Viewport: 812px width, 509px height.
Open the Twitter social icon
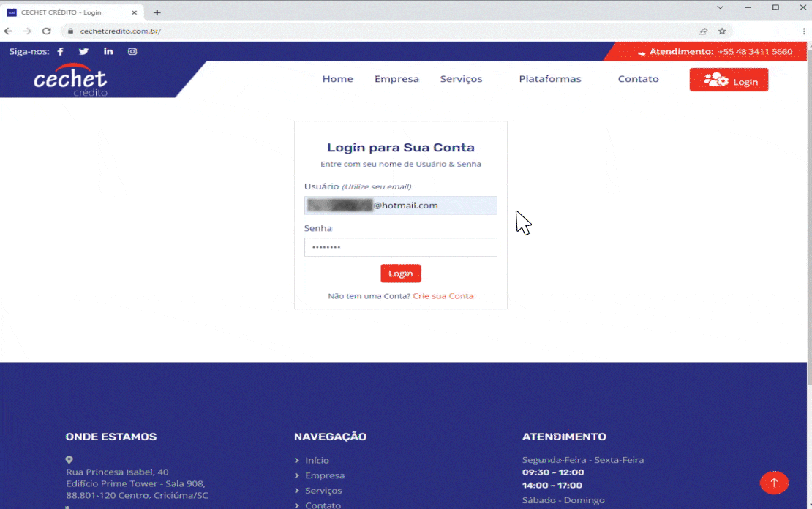[x=83, y=52]
